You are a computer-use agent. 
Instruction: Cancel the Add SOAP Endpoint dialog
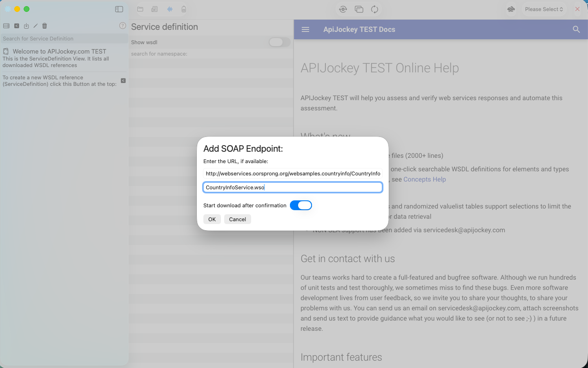pyautogui.click(x=237, y=219)
